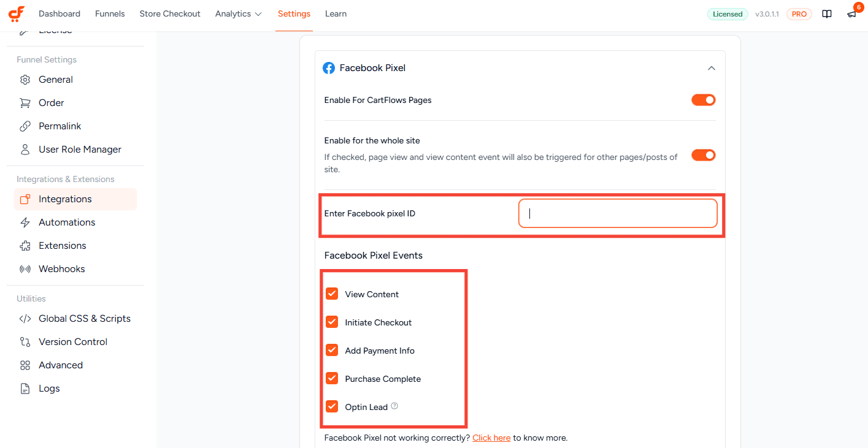The height and width of the screenshot is (448, 868).
Task: Uncheck the Initiate Checkout checkbox
Action: (332, 322)
